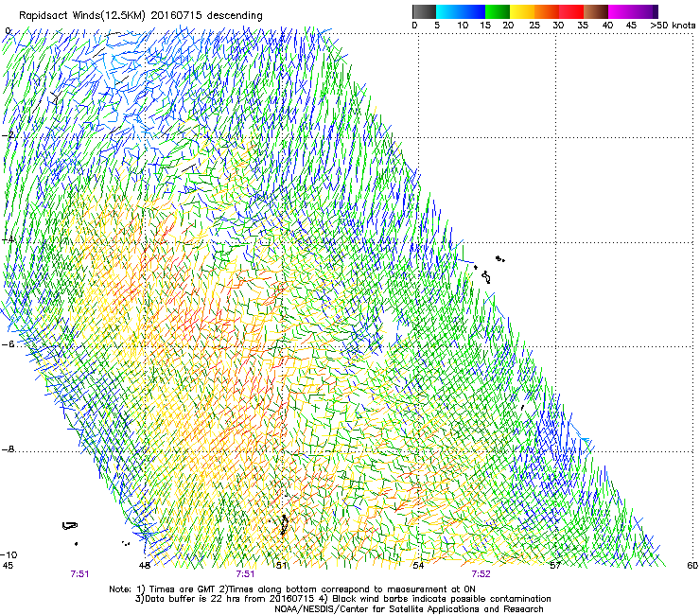Click the 7:51 time label left of longitude 48

pyautogui.click(x=79, y=574)
